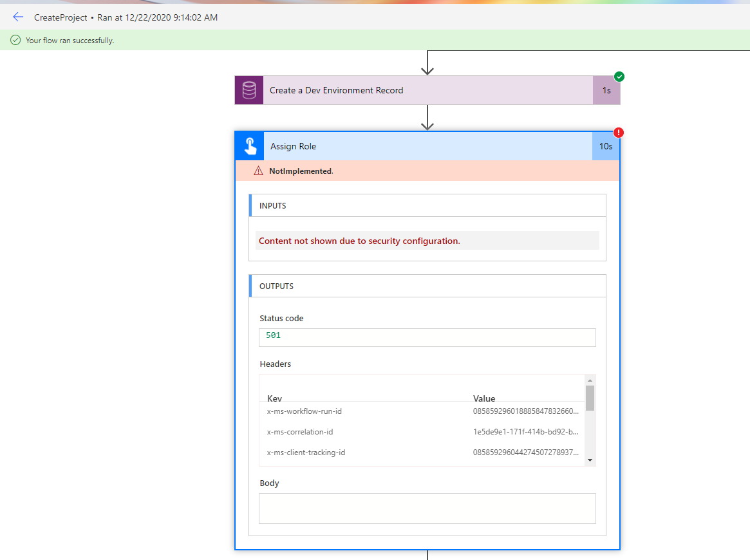The width and height of the screenshot is (750, 560).
Task: Go back using the left arrow icon
Action: (x=18, y=17)
